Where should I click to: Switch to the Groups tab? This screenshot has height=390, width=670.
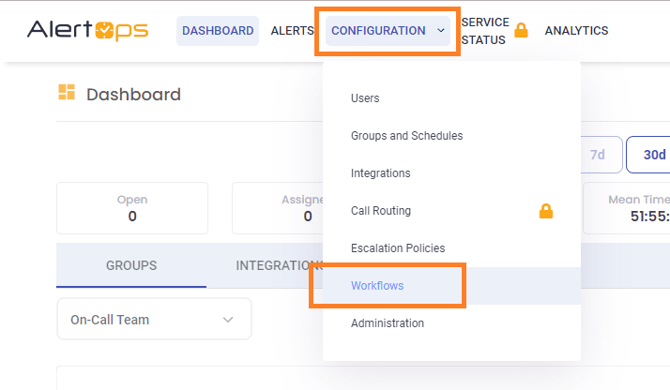[x=131, y=266]
